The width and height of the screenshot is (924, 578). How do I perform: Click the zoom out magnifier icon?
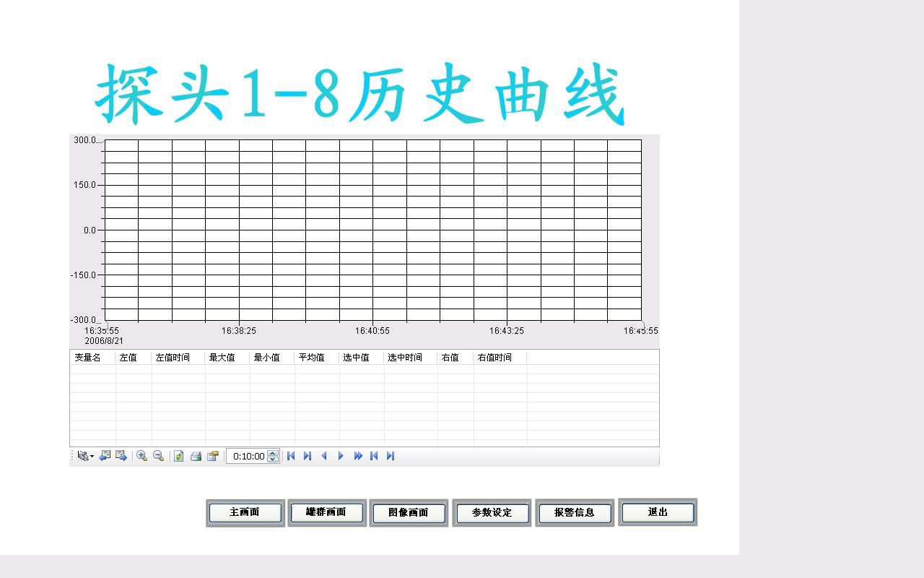pos(159,456)
